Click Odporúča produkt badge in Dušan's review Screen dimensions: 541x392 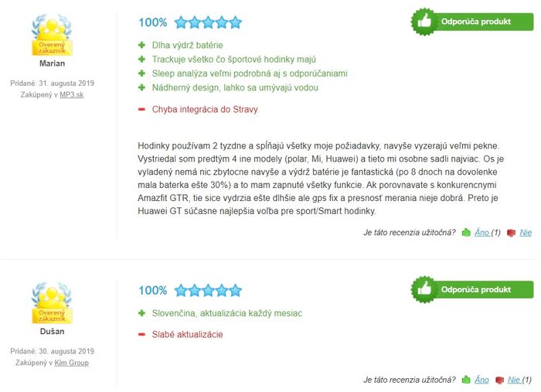point(472,289)
